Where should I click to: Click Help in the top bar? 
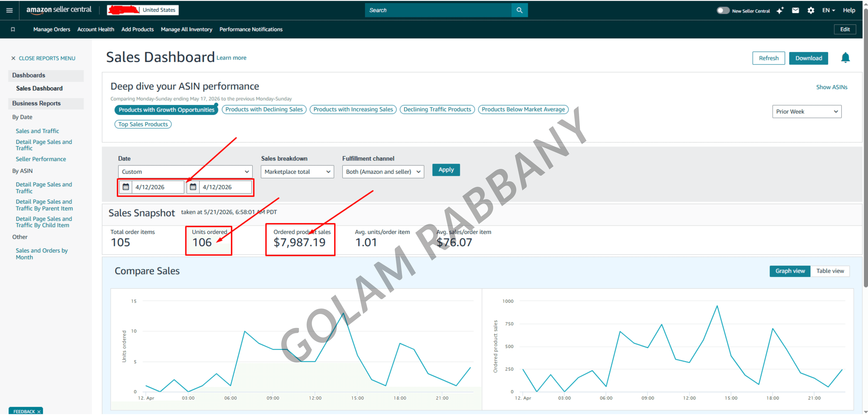(849, 10)
